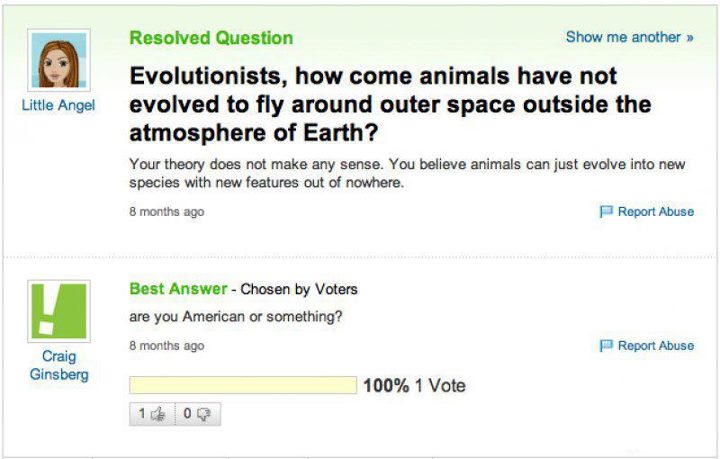Viewport: 720px width, 459px height.
Task: Click the flag icon beside the question's Report Abuse
Action: (x=606, y=212)
